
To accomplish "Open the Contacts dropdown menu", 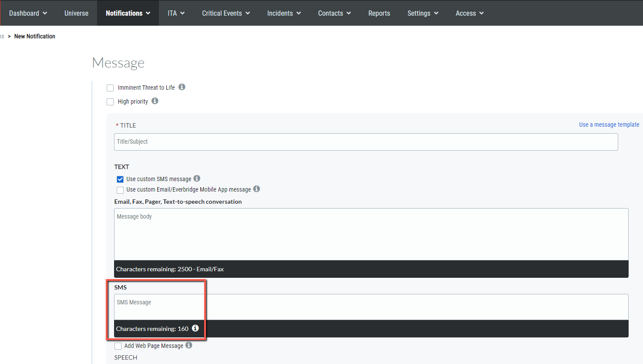I will [x=334, y=13].
